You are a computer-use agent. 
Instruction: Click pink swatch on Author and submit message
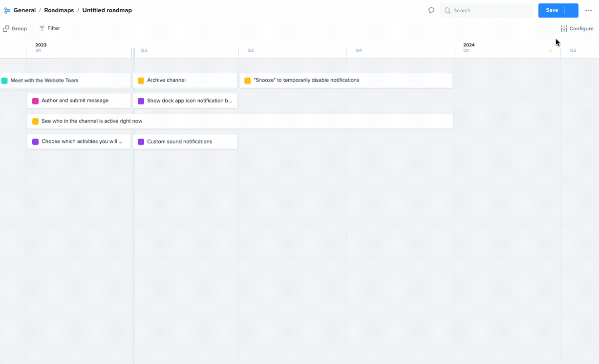click(x=35, y=101)
